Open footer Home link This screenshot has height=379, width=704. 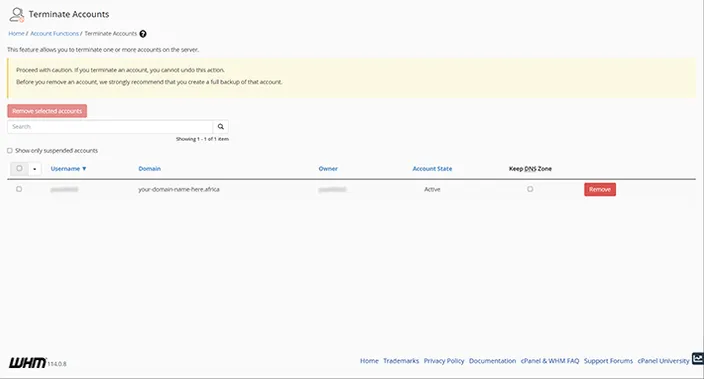pyautogui.click(x=369, y=361)
